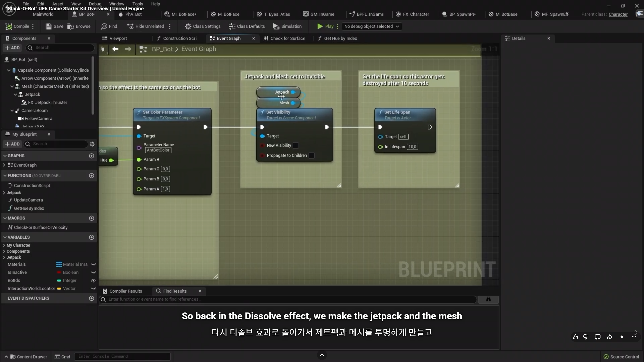Toggle New Visibility checkbox
Screen dimensions: 644x362
click(x=296, y=145)
